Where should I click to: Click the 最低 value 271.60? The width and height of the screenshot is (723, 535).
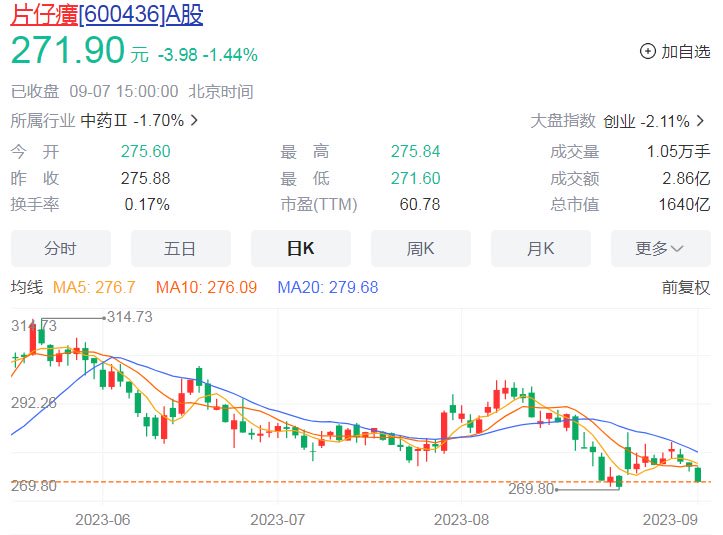tap(415, 178)
